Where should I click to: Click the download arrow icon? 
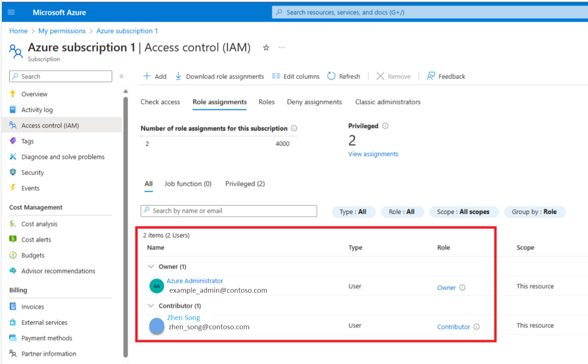click(x=178, y=76)
